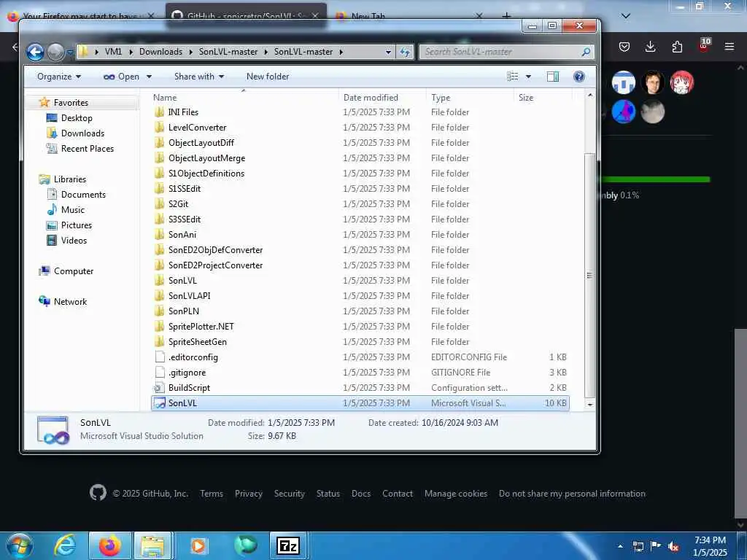Select the S1ObjectDefinitions folder

(206, 174)
